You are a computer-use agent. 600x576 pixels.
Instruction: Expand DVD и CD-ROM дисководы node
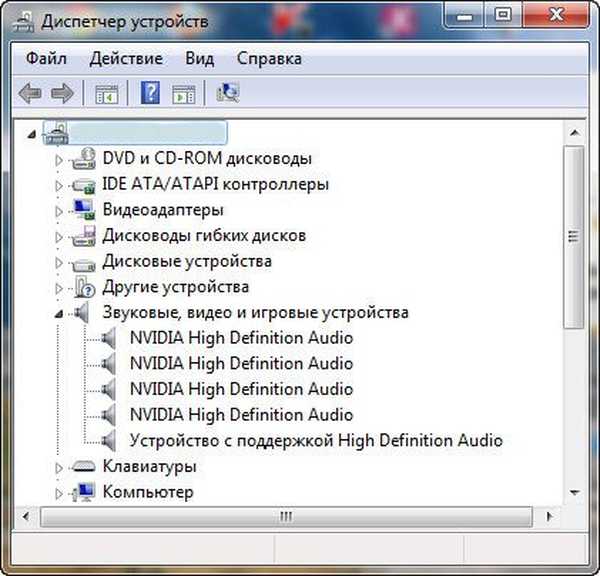point(58,159)
